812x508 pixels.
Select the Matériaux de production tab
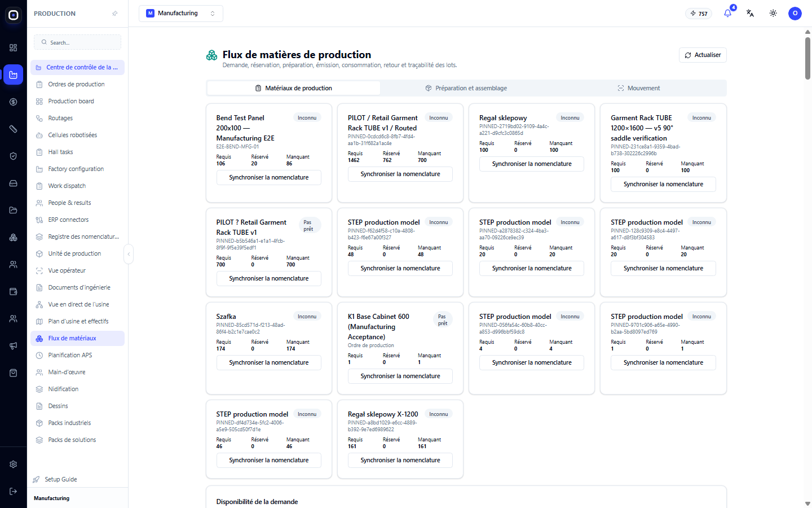293,88
